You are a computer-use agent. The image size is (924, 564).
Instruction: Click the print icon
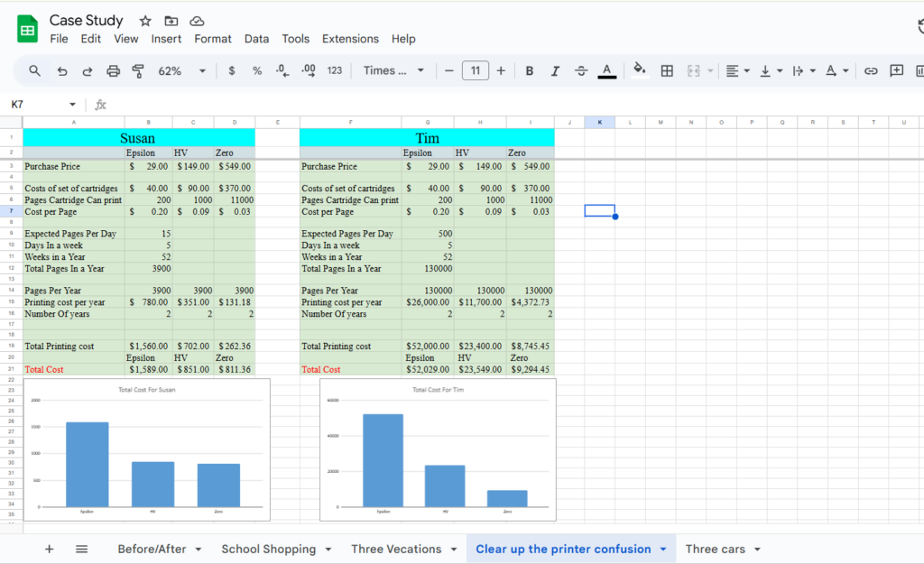[113, 71]
